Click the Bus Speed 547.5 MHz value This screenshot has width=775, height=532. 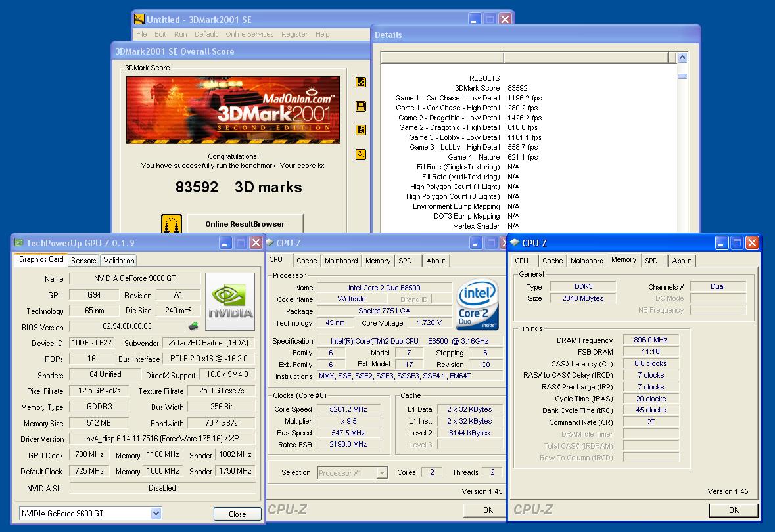tap(348, 433)
